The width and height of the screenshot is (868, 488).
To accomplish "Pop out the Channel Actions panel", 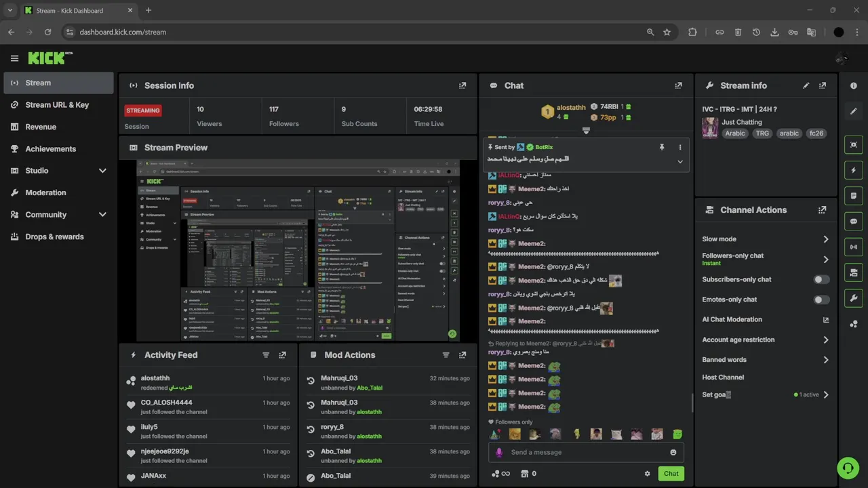I will click(x=823, y=210).
